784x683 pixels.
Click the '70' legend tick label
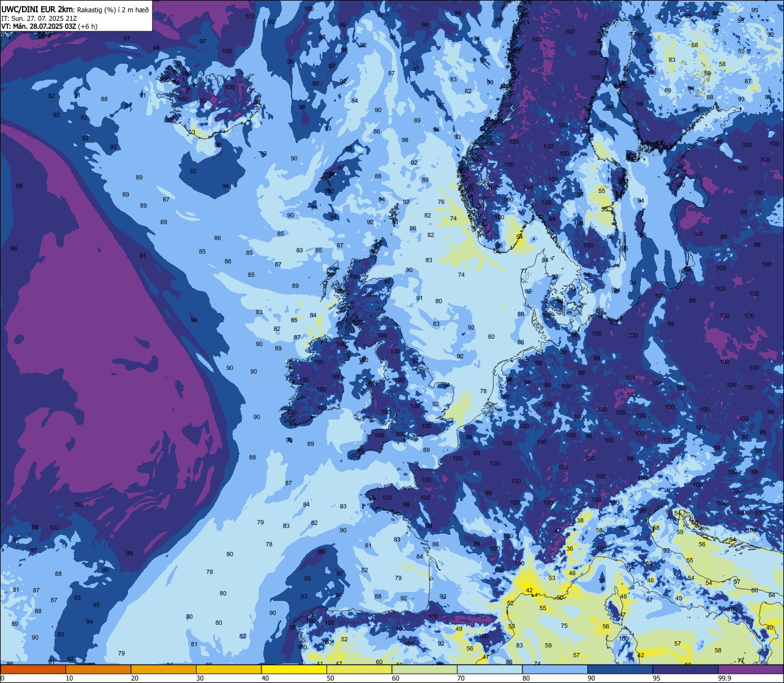[461, 678]
